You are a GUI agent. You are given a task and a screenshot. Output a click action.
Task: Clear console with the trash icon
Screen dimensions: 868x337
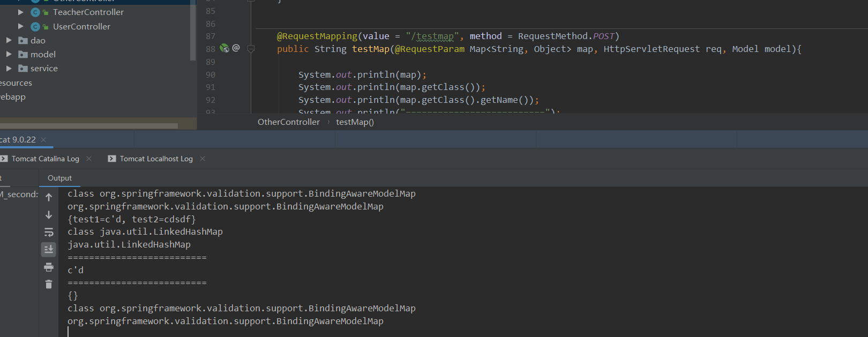coord(49,284)
